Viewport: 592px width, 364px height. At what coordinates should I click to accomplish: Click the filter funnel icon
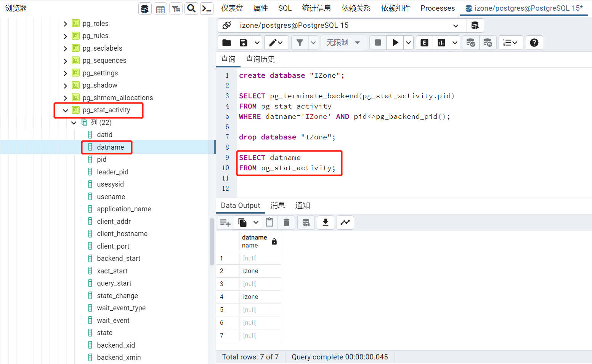(x=300, y=43)
